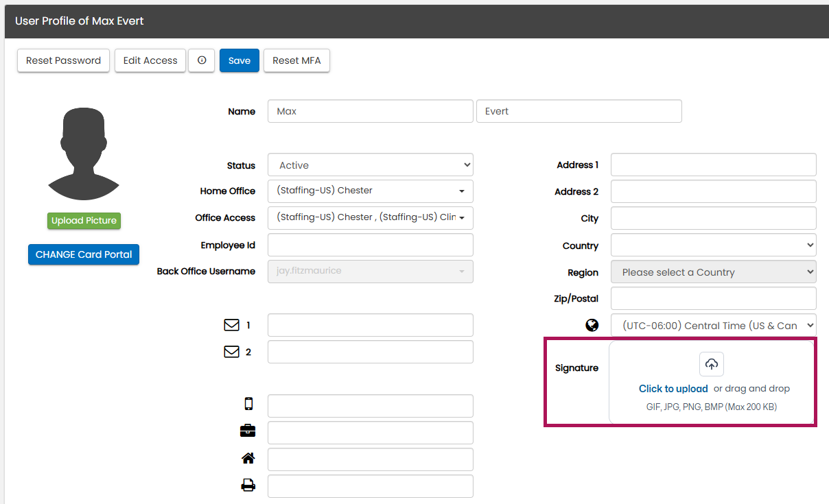This screenshot has width=829, height=504.
Task: Click the green Upload Picture button
Action: point(84,221)
